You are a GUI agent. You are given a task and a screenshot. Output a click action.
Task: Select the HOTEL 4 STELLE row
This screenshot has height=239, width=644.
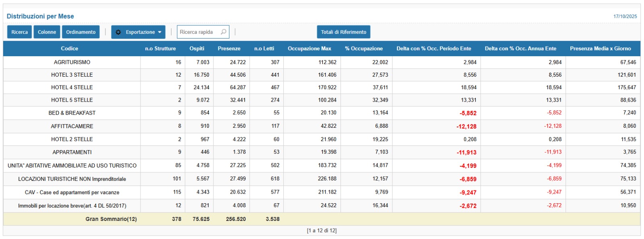(x=72, y=88)
